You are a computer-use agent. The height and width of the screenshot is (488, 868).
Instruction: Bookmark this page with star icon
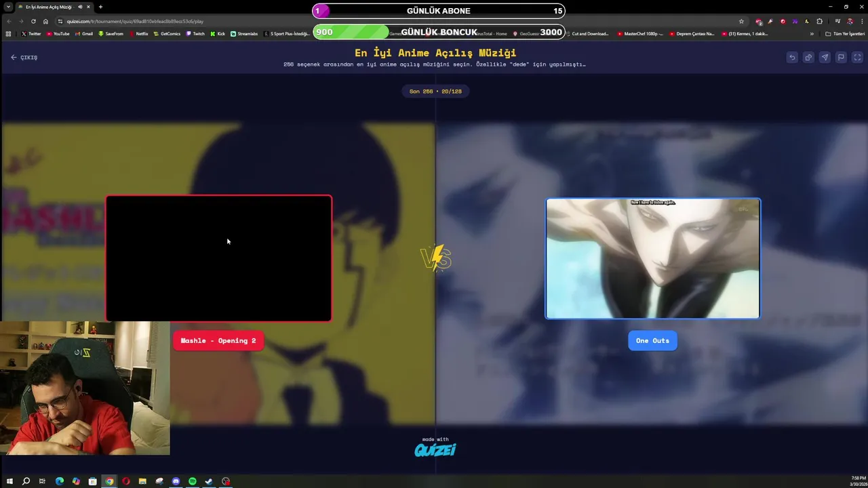741,21
